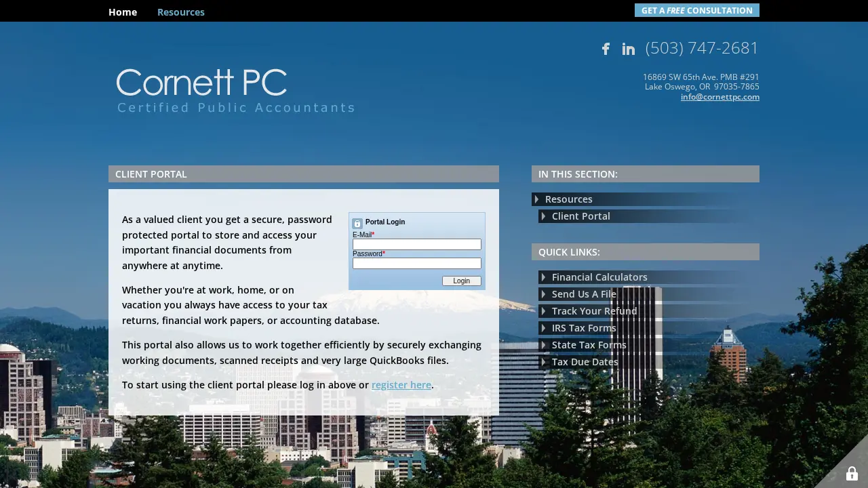Open Resources link in sidebar section
This screenshot has width=868, height=488.
pos(568,199)
